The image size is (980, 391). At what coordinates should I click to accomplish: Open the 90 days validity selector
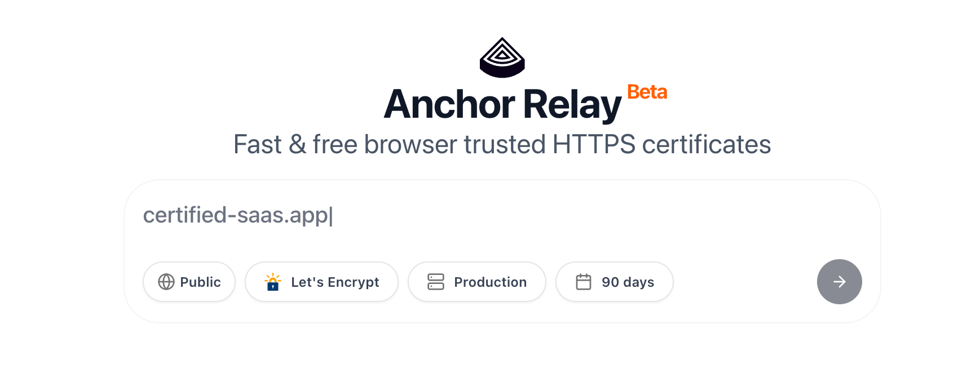[615, 282]
